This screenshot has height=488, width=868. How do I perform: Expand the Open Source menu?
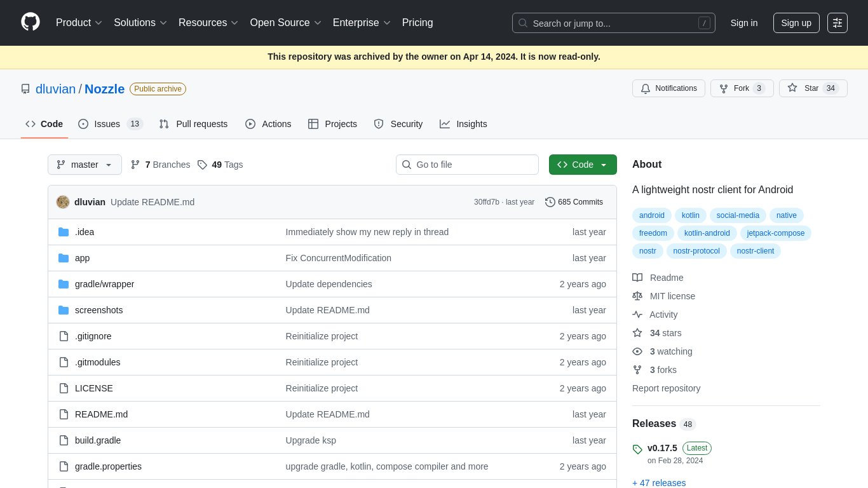pos(285,23)
